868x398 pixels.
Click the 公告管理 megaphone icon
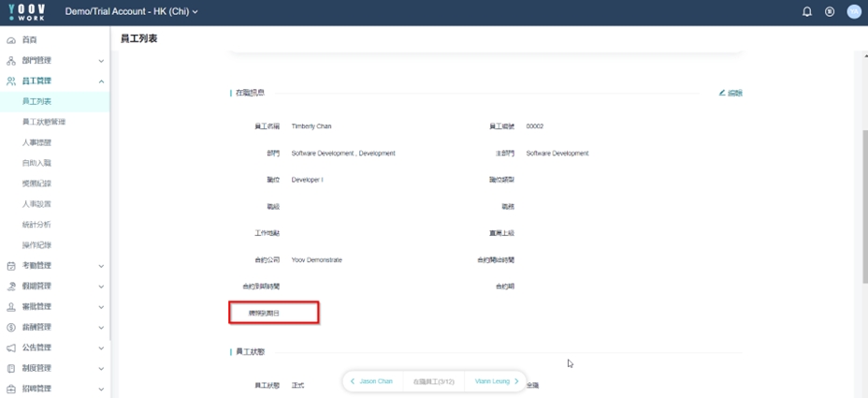tap(11, 348)
